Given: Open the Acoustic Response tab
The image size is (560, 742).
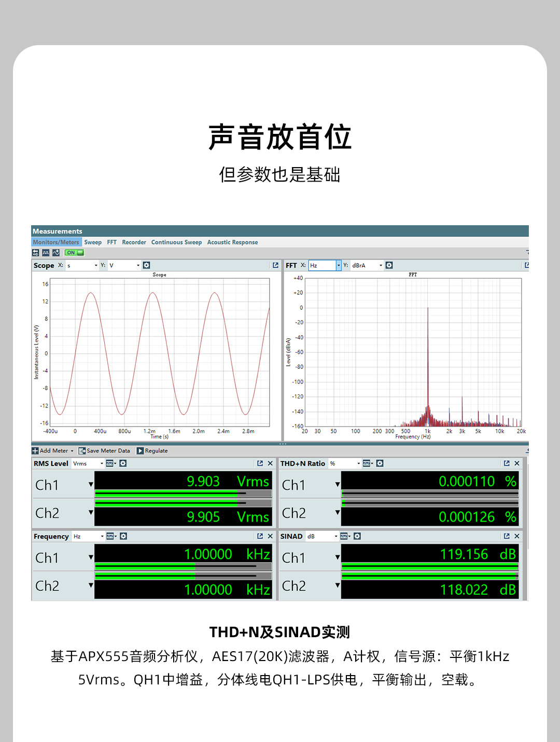Looking at the screenshot, I should 232,242.
